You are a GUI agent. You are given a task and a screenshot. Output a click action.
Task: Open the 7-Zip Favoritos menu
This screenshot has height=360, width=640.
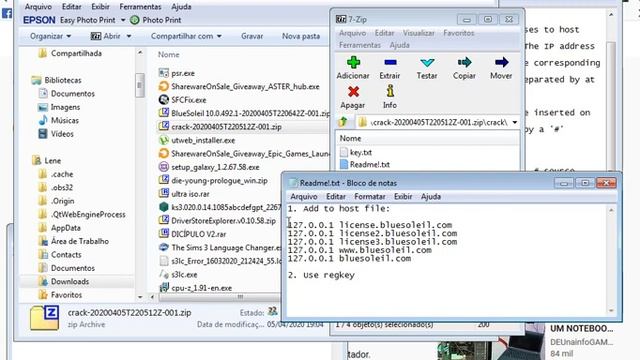pyautogui.click(x=459, y=33)
